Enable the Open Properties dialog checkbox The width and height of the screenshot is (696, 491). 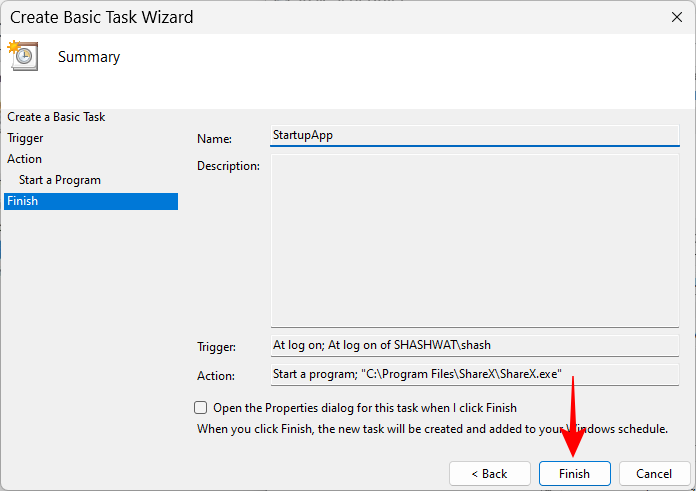[201, 408]
